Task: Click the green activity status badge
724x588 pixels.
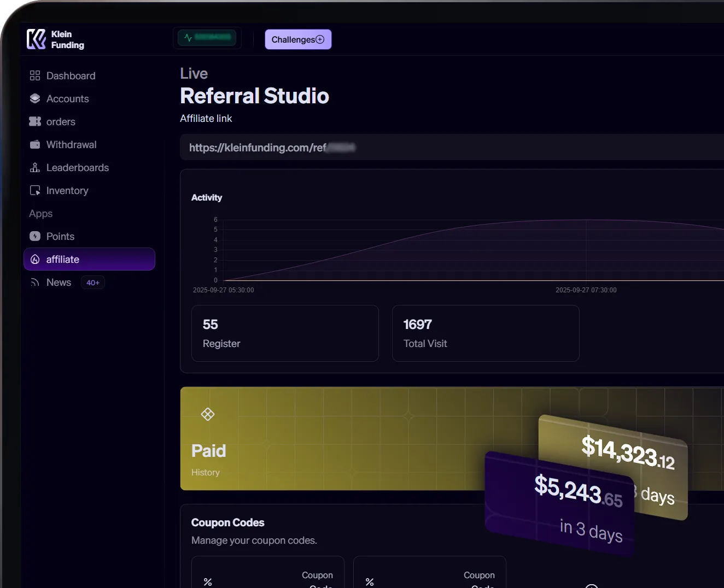Action: point(207,38)
